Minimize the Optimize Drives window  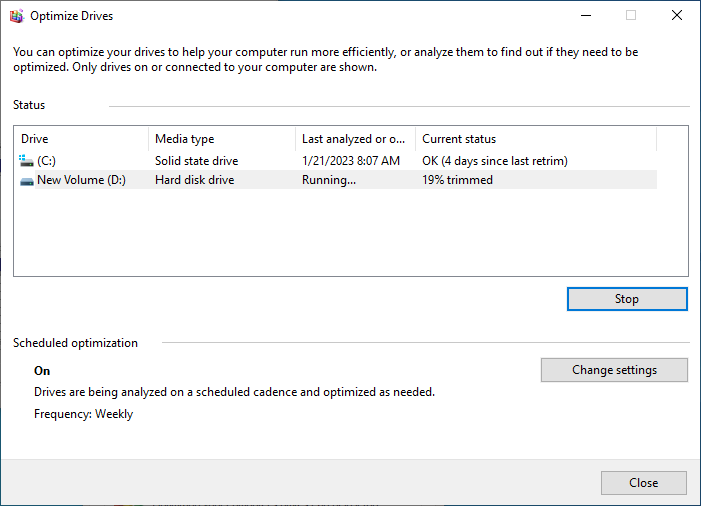tap(585, 15)
